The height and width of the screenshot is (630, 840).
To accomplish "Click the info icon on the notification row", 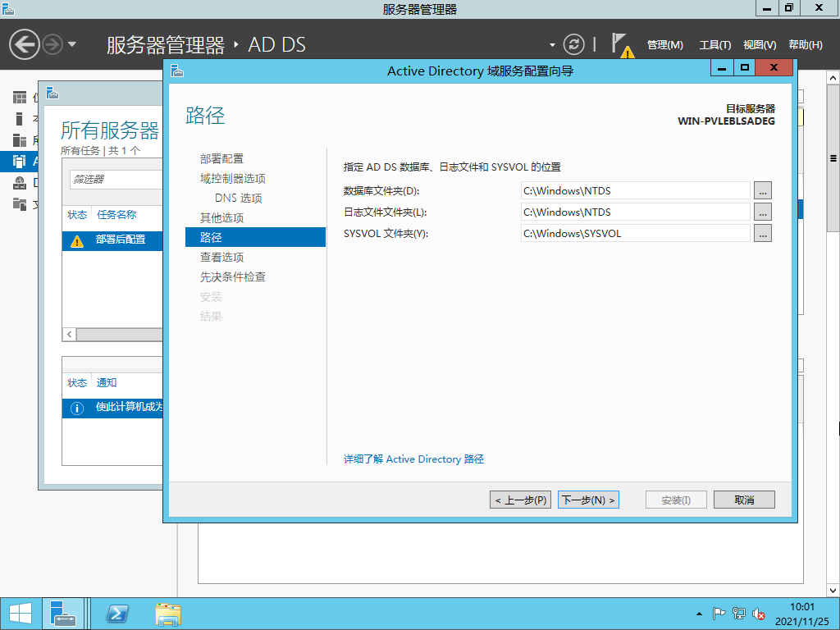I will click(x=77, y=409).
